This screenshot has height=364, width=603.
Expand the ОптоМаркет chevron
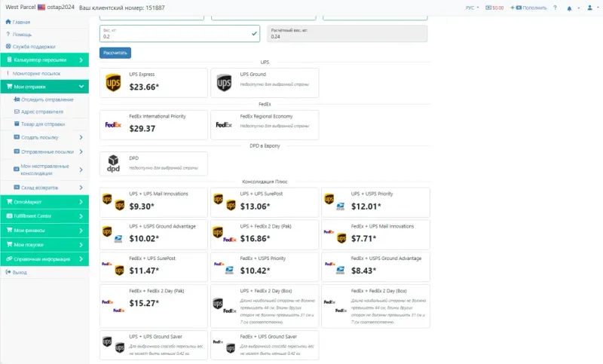81,202
